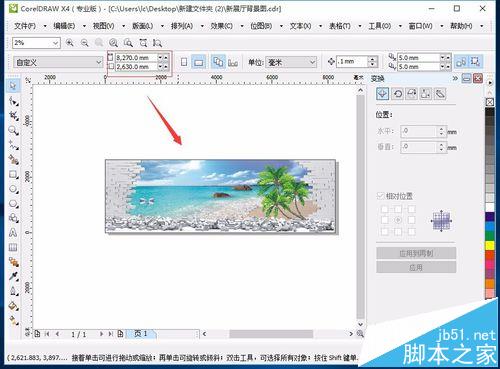This screenshot has width=500, height=369.
Task: Open the 自定义 paper size dropdown
Action: [x=99, y=62]
